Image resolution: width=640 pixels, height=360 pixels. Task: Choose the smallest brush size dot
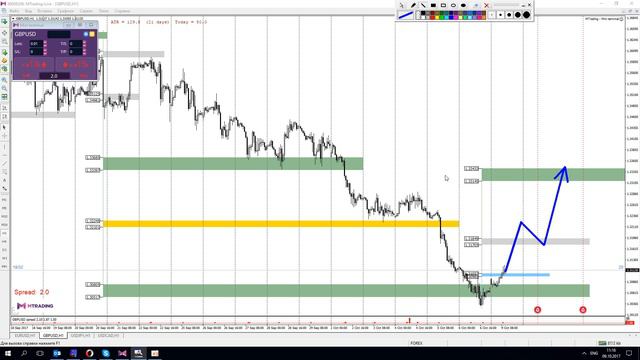(492, 15)
